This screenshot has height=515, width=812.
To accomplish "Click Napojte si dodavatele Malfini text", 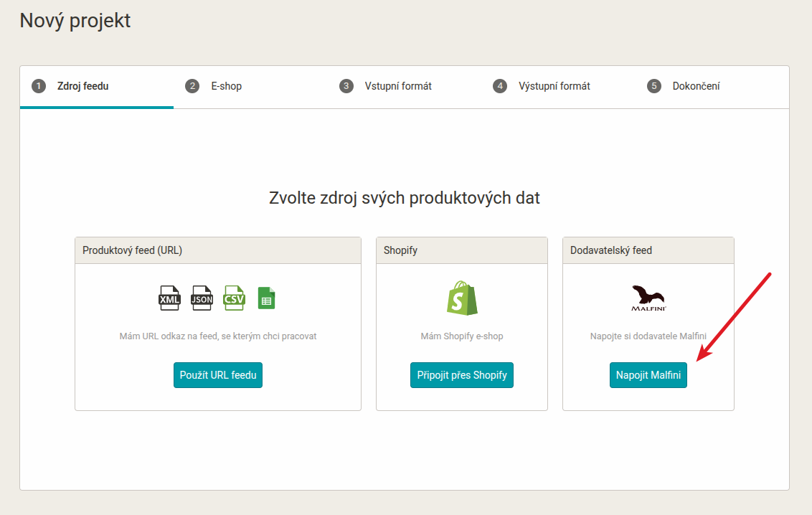I will pos(648,336).
